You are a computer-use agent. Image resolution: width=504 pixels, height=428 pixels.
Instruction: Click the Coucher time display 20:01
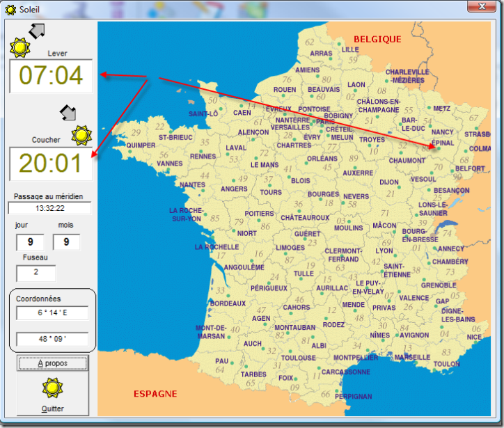[51, 163]
